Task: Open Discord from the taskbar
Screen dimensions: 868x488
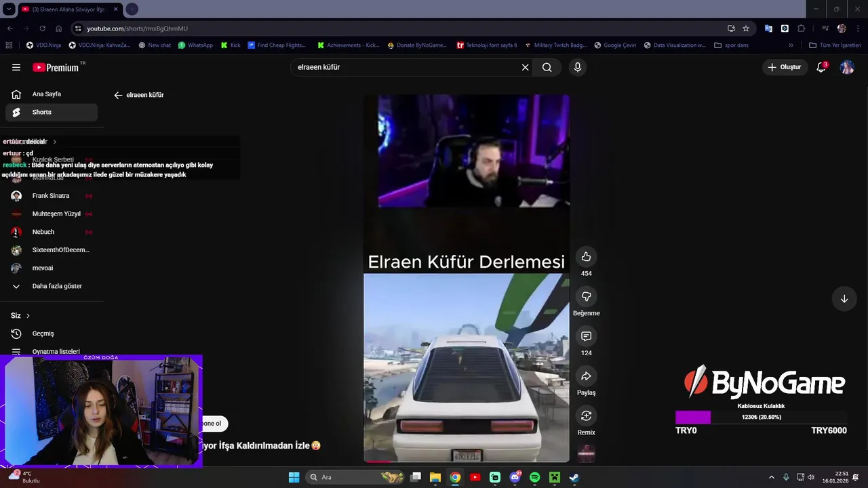Action: pos(515,477)
